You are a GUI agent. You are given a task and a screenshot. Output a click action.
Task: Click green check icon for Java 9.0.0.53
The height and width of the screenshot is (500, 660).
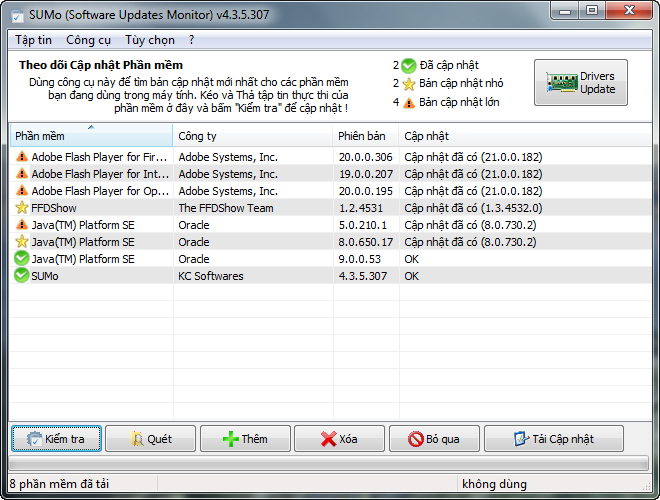[x=21, y=258]
